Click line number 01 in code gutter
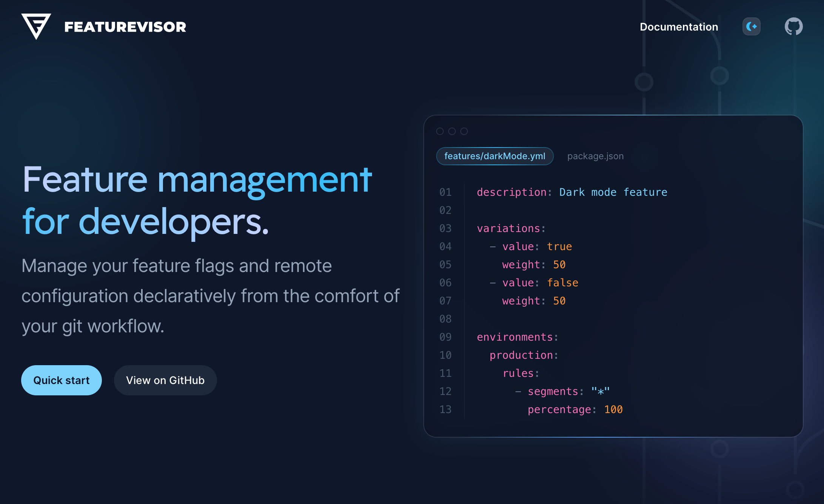 445,192
